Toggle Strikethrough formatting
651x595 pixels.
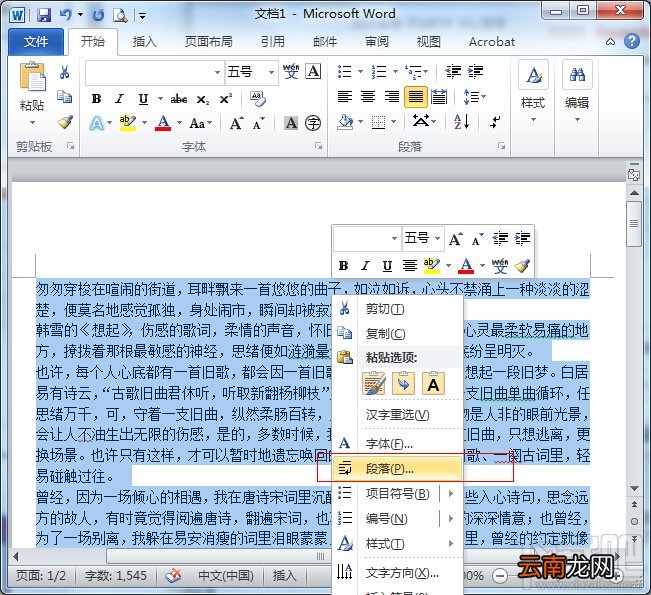click(x=179, y=99)
